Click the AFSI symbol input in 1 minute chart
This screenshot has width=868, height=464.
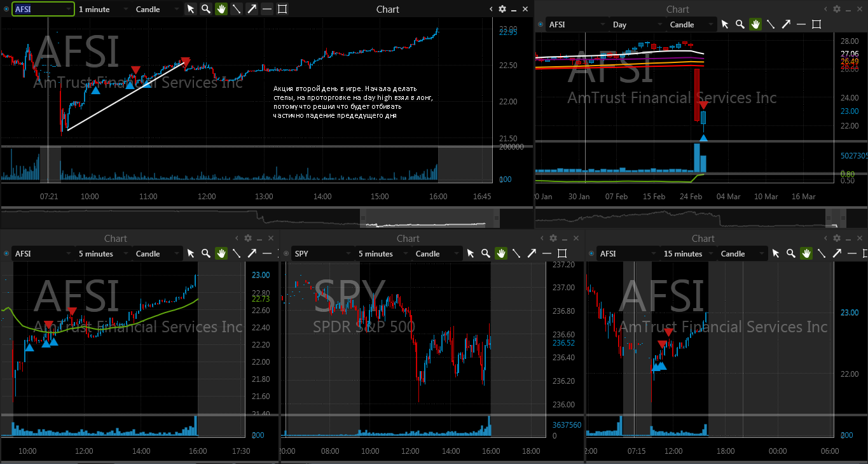point(43,9)
